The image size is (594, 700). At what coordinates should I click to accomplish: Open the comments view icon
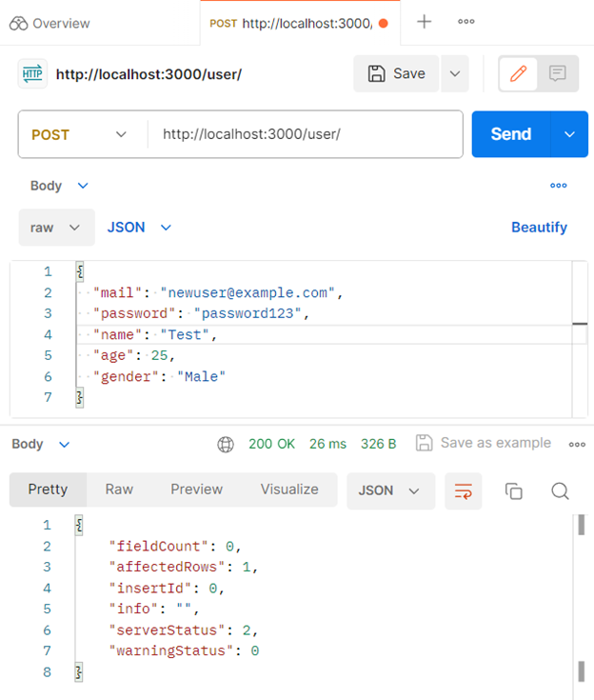pos(558,74)
